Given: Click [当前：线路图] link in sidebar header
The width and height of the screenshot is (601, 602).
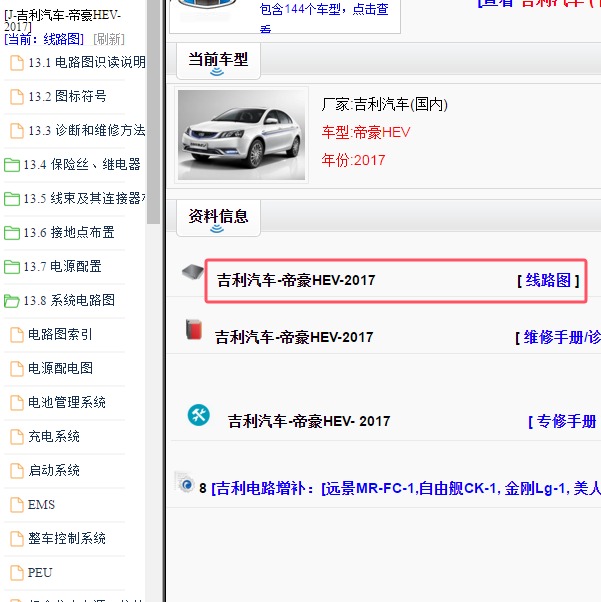Looking at the screenshot, I should (44, 39).
